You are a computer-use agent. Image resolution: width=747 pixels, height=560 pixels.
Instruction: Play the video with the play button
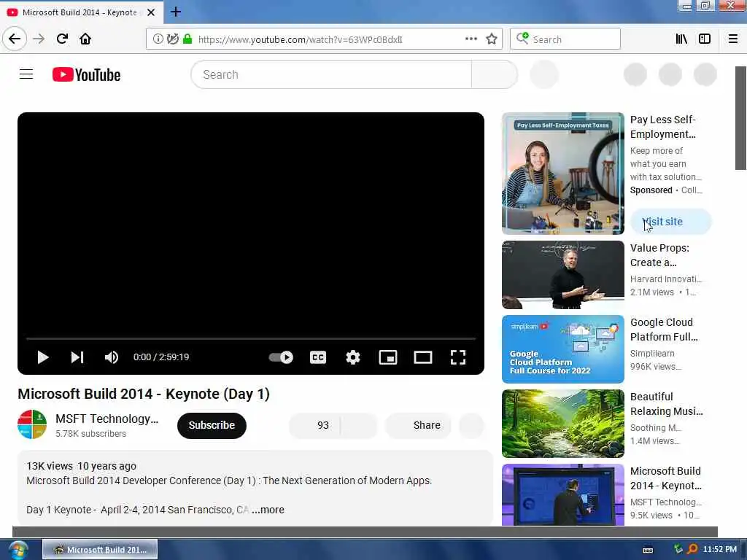coord(43,357)
